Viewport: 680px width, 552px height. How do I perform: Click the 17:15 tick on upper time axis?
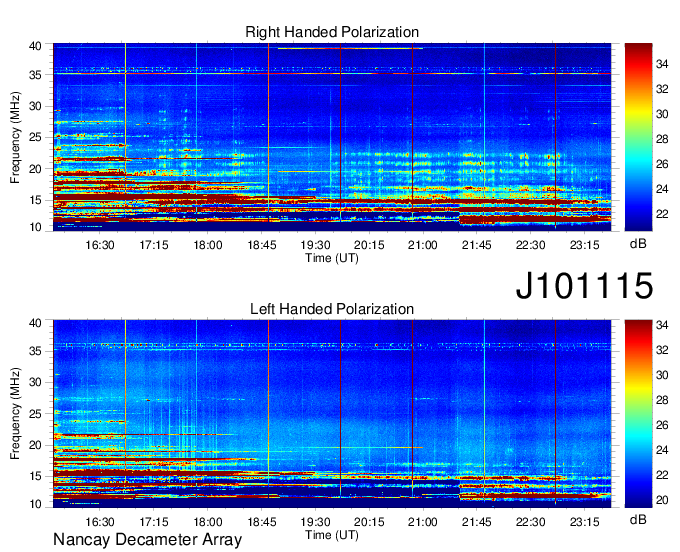tap(154, 245)
